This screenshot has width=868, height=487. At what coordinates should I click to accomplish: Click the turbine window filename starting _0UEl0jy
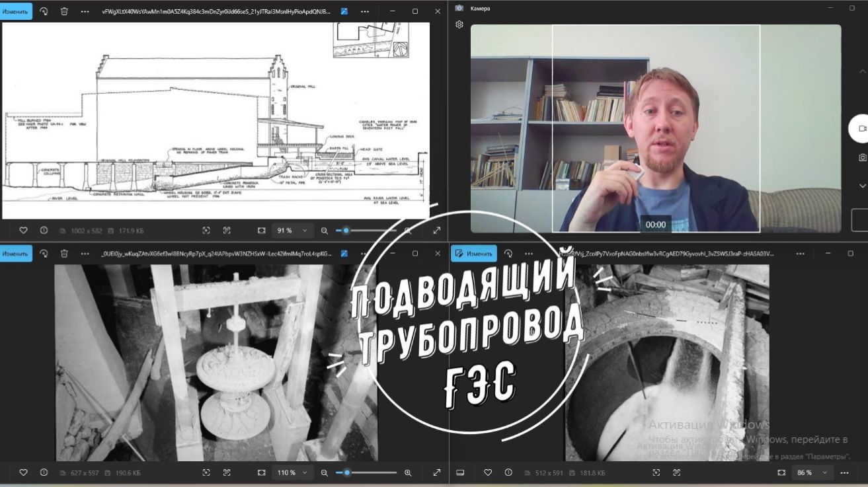point(216,253)
